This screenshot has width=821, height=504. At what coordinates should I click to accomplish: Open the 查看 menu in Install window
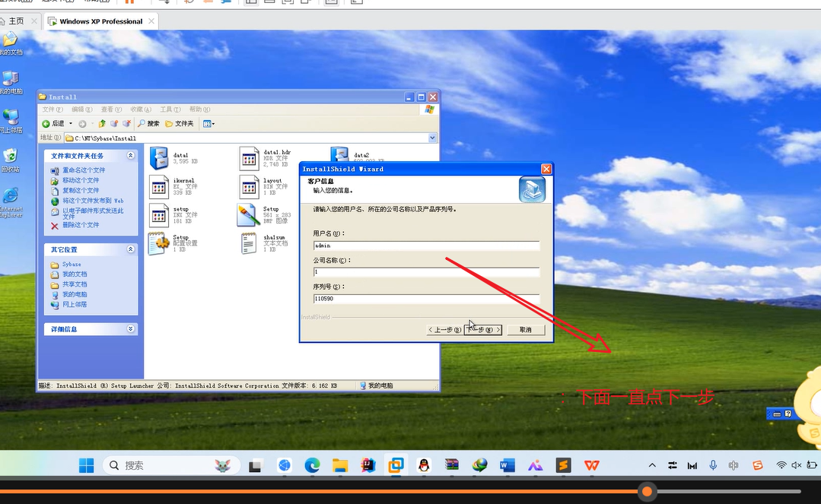tap(111, 109)
